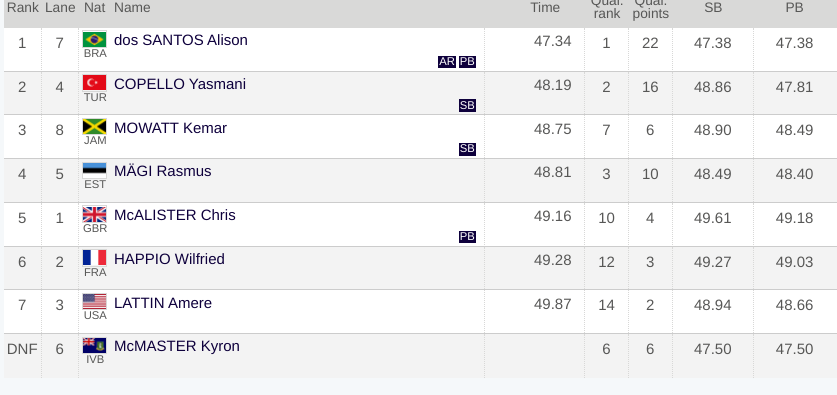Select MÄGI Rasmus name link
The width and height of the screenshot is (837, 395).
(163, 171)
